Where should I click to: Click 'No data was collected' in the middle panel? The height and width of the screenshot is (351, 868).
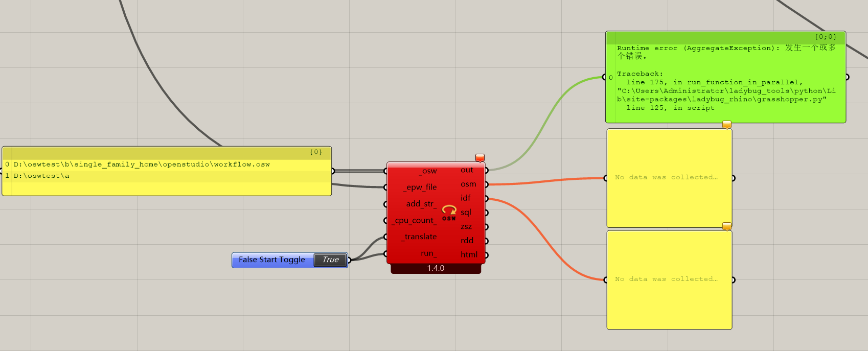[x=666, y=177]
